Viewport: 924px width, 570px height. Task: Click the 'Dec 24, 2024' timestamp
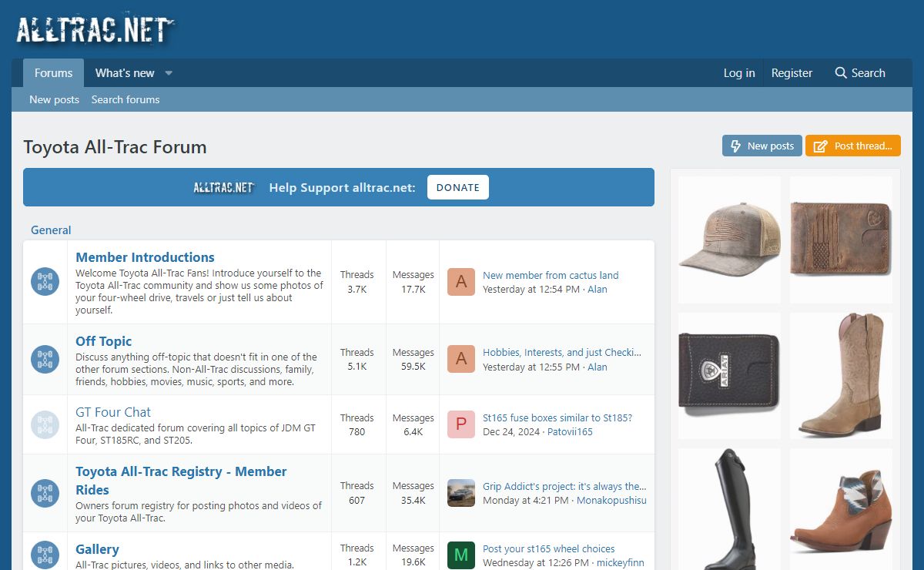[x=511, y=431]
